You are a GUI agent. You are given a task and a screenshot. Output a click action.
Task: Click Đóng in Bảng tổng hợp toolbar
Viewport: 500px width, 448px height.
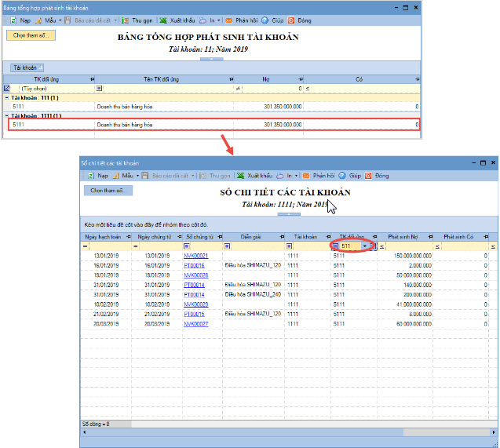300,20
